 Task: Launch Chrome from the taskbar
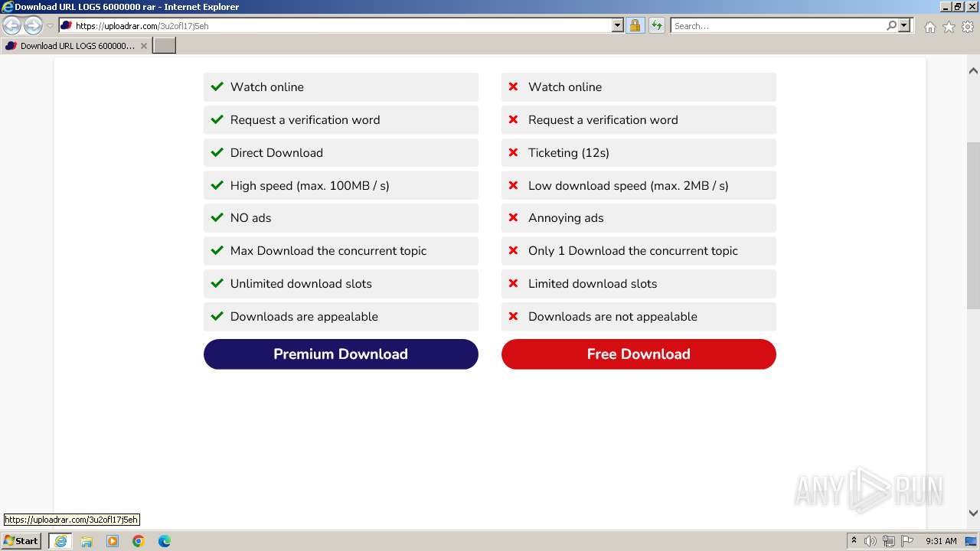tap(139, 541)
